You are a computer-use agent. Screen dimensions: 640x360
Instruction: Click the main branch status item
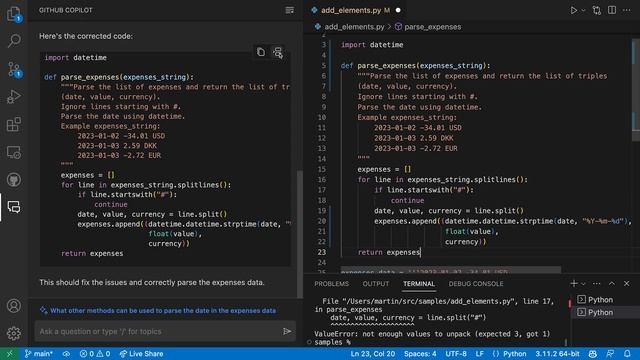(x=39, y=353)
